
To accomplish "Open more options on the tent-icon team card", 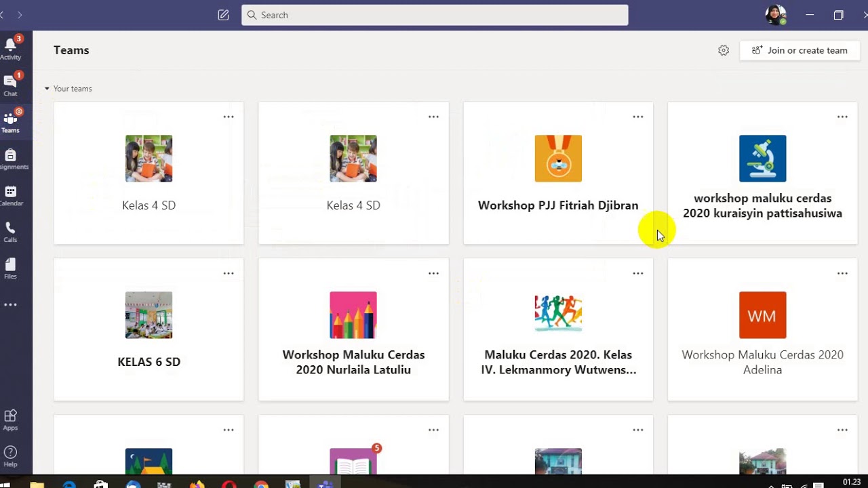I will [x=229, y=430].
